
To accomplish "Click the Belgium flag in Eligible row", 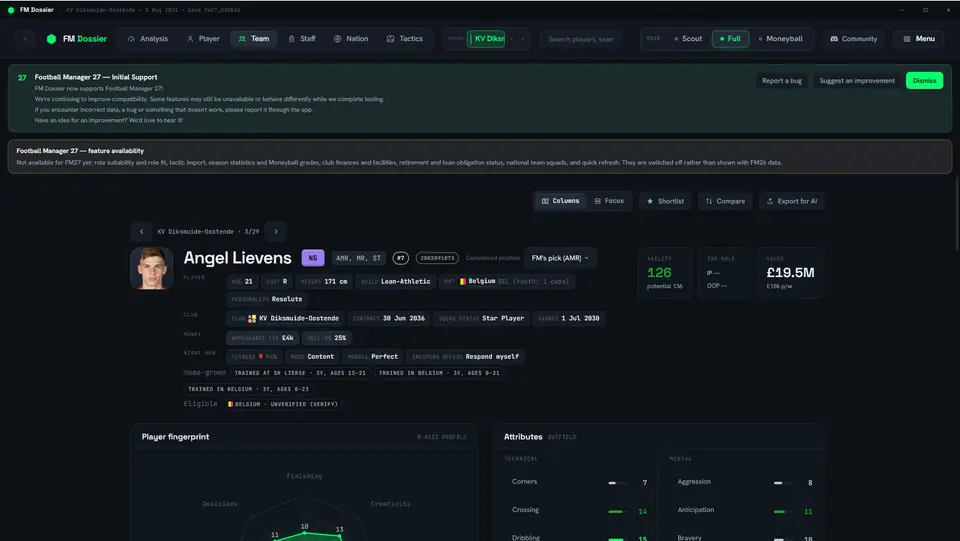I will coord(230,404).
